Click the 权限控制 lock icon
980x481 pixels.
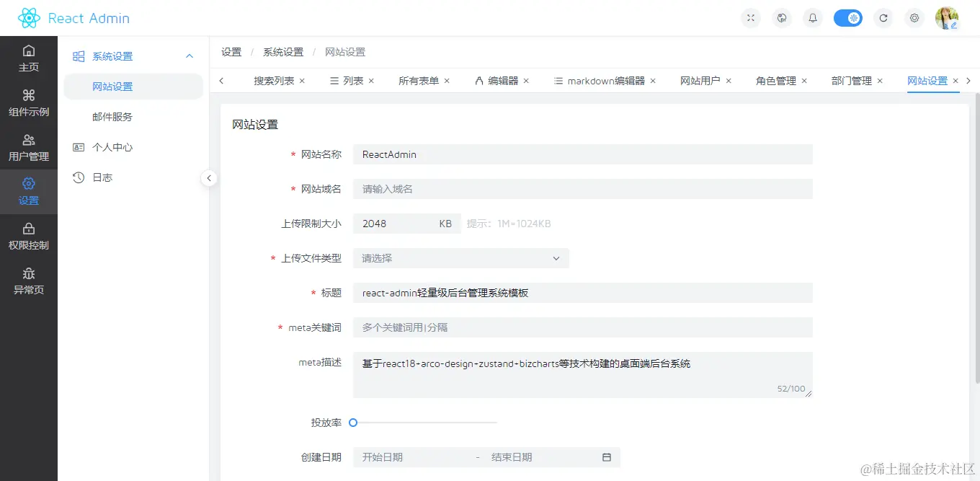point(29,237)
